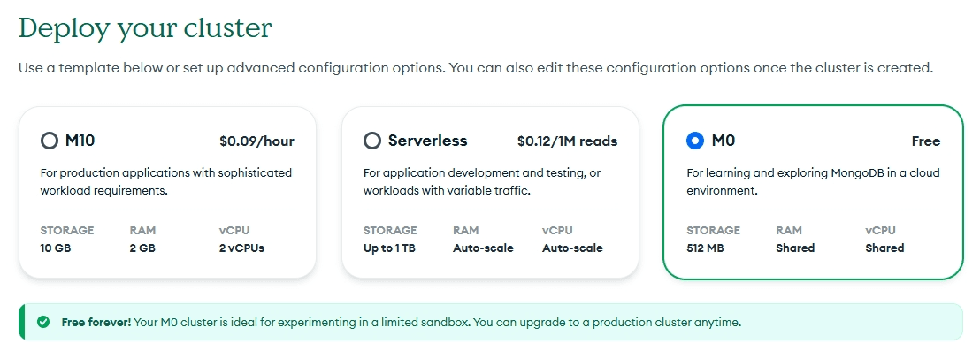Click the 512 MB storage value
Viewport: 980px width, 351px height.
point(705,248)
